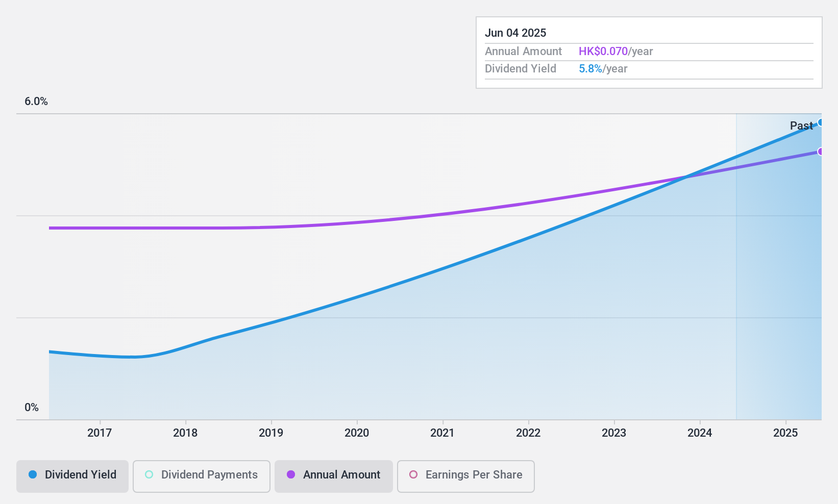838x504 pixels.
Task: Select the 2021 year label on the x-axis
Action: 442,433
